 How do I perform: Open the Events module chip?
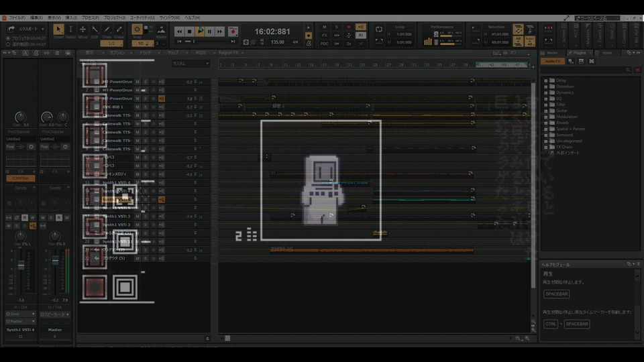click(x=600, y=34)
